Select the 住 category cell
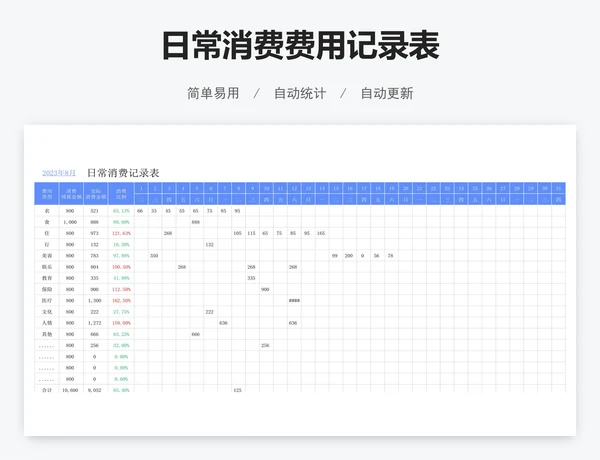Image resolution: width=600 pixels, height=460 pixels. 47,233
